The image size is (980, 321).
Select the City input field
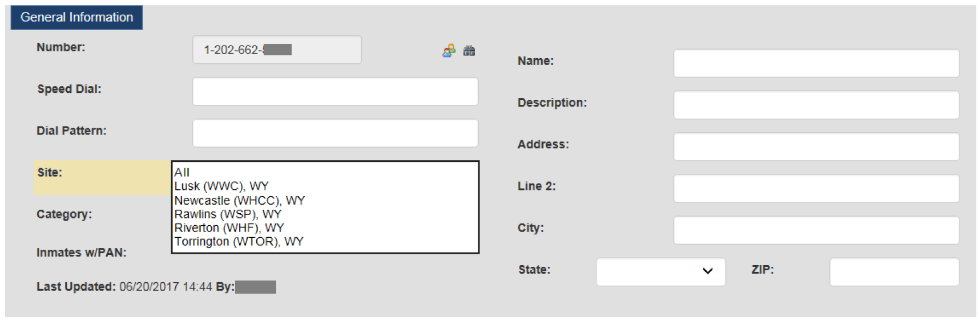pos(816,230)
